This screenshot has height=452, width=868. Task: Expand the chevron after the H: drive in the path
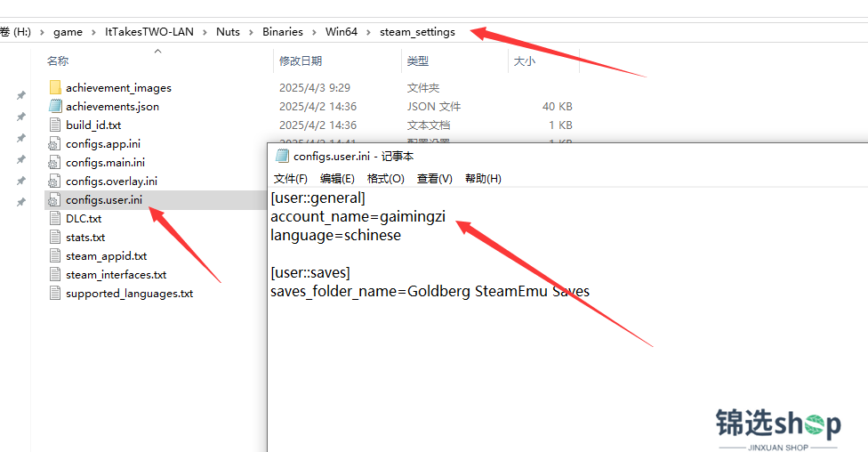(x=42, y=32)
